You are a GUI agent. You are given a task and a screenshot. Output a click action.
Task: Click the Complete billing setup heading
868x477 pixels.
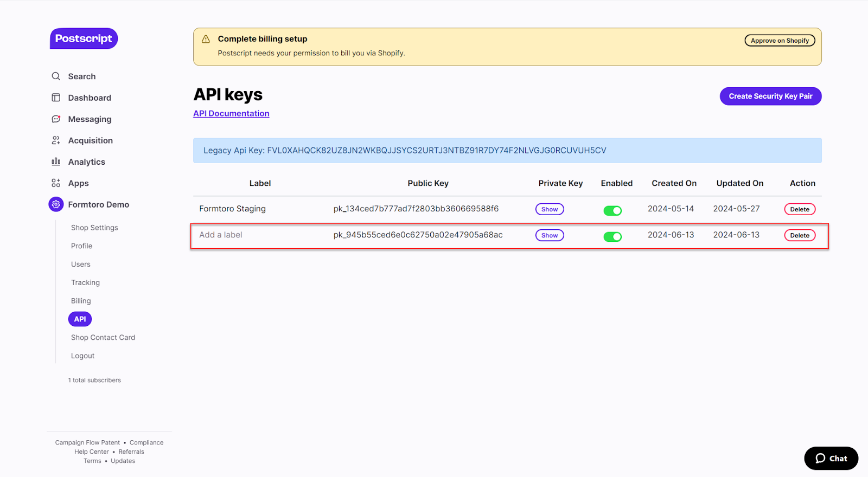(263, 39)
